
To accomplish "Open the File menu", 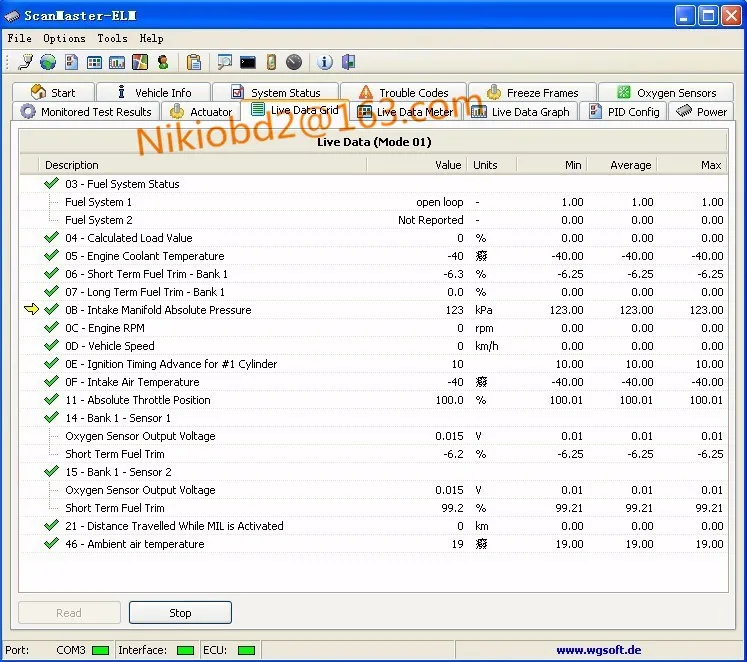I will coord(20,38).
